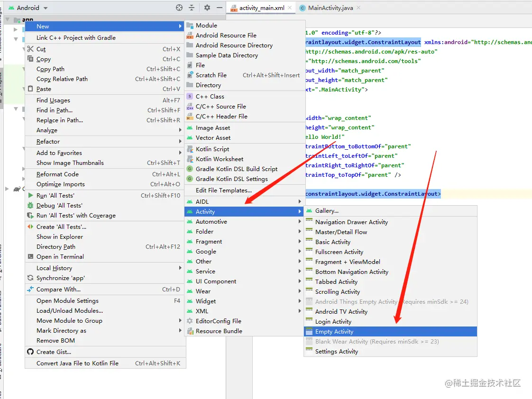Click the Module icon in New submenu

click(190, 25)
